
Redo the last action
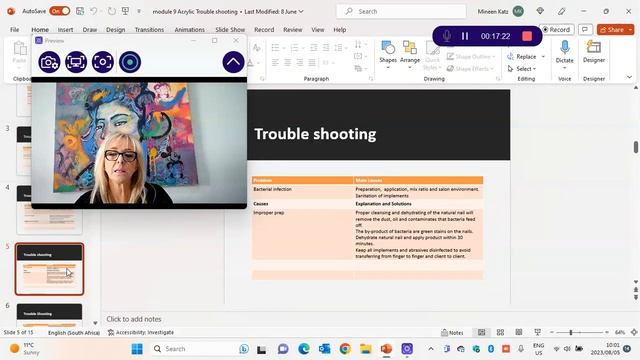(111, 11)
